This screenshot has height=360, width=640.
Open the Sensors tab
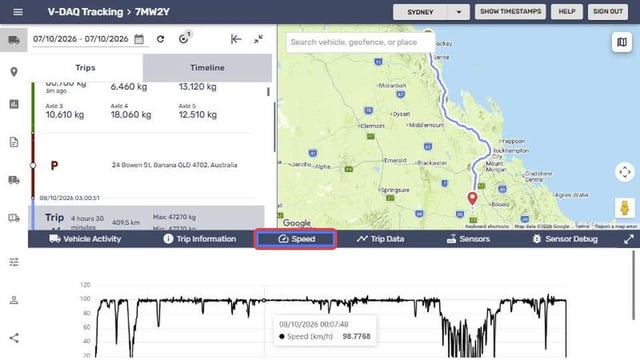click(468, 239)
